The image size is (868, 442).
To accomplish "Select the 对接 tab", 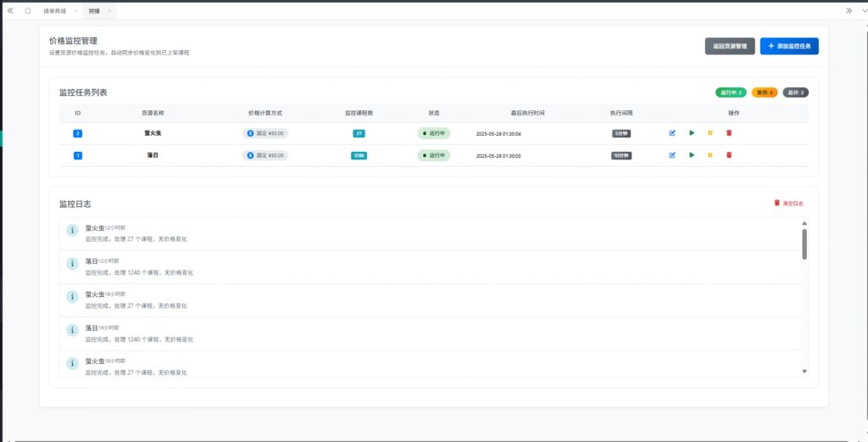I will pos(94,10).
